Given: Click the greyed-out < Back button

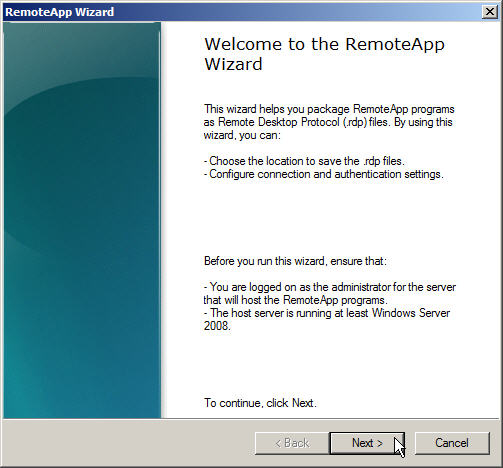Looking at the screenshot, I should pos(292,443).
